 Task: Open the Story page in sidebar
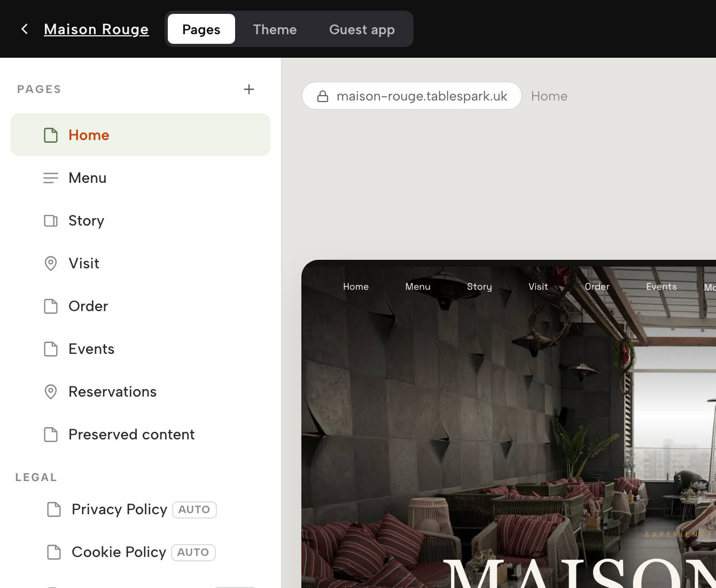(x=141, y=220)
